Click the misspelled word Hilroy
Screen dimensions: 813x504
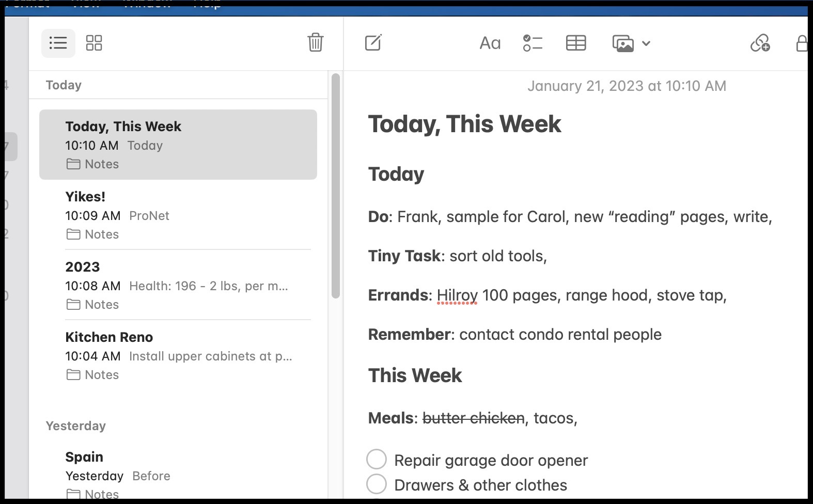[x=457, y=295]
